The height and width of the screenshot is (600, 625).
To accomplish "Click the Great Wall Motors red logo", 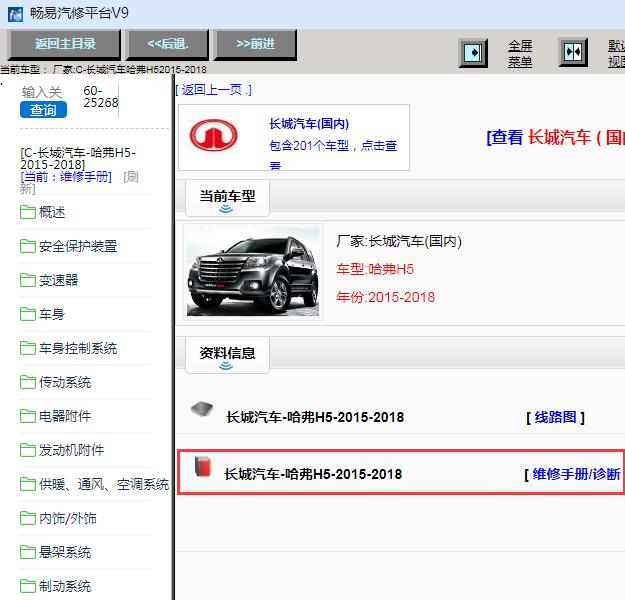I will click(x=213, y=135).
